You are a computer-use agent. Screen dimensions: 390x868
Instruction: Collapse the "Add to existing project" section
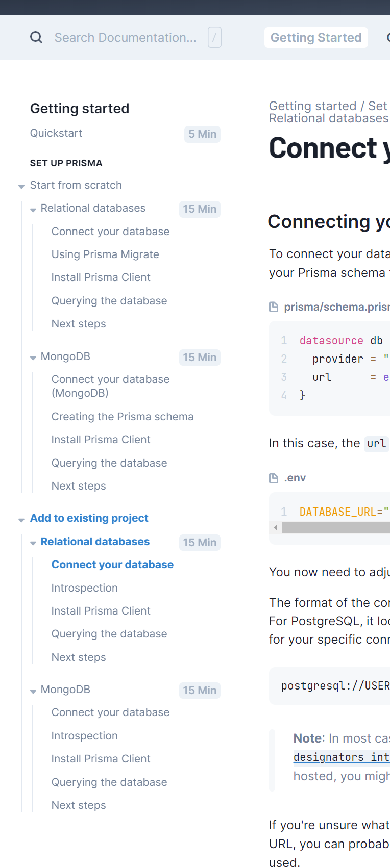point(21,519)
